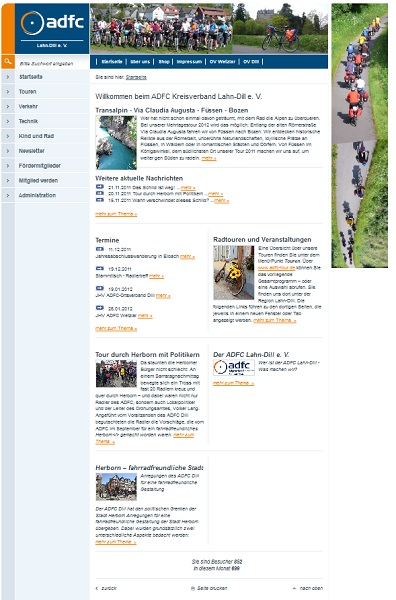Click mehr zum Thema under Termine
Screen dimensions: 396x600
click(116, 328)
